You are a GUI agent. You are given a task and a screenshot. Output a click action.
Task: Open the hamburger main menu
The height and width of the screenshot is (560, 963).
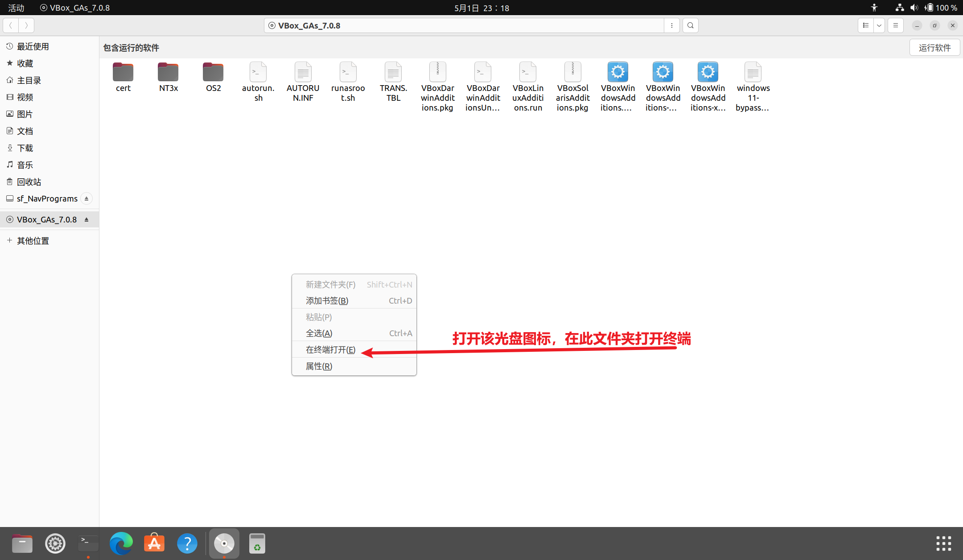[x=895, y=25]
